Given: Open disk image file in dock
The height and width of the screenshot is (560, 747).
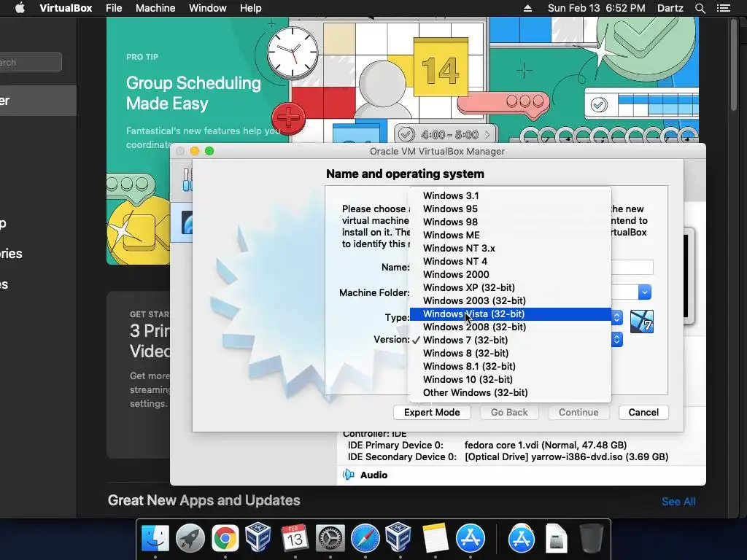Looking at the screenshot, I should click(556, 539).
